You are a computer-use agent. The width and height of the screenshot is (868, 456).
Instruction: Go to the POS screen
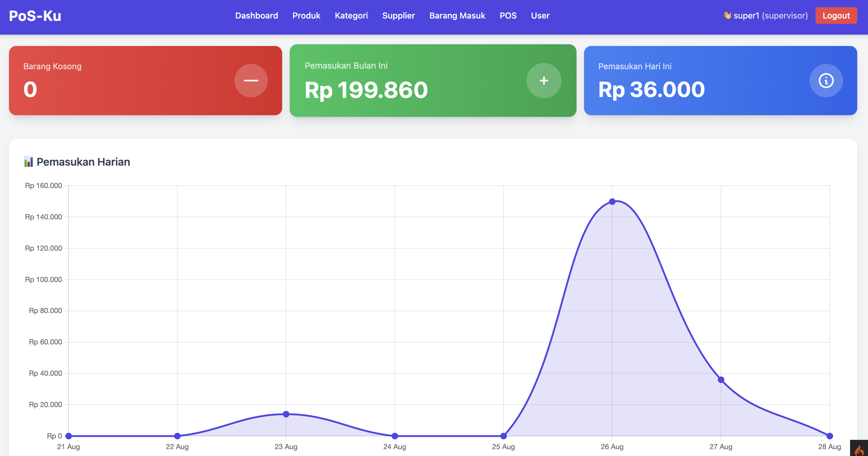tap(508, 16)
